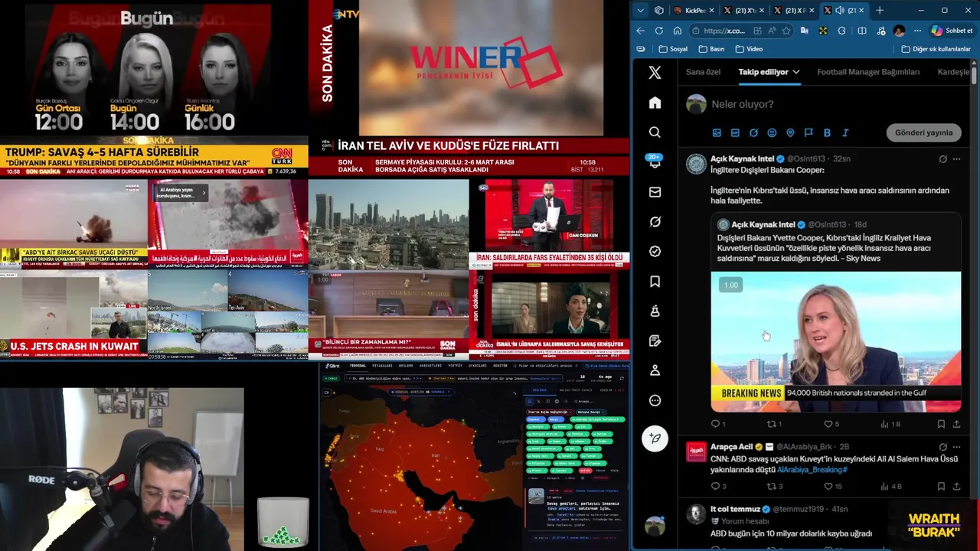Open the Video bookmarks folder

(749, 49)
